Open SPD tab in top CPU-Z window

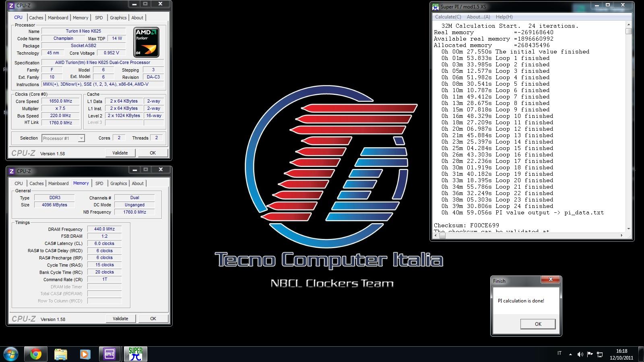pos(99,18)
